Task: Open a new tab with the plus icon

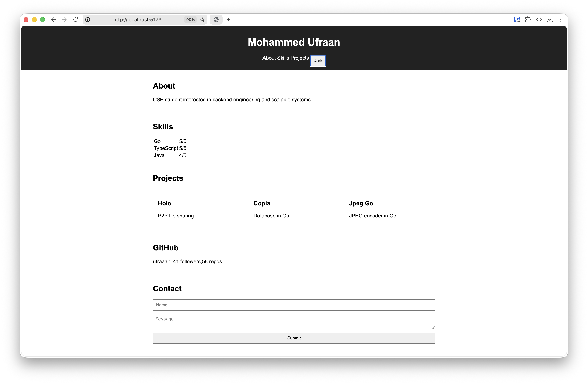Action: coord(229,20)
